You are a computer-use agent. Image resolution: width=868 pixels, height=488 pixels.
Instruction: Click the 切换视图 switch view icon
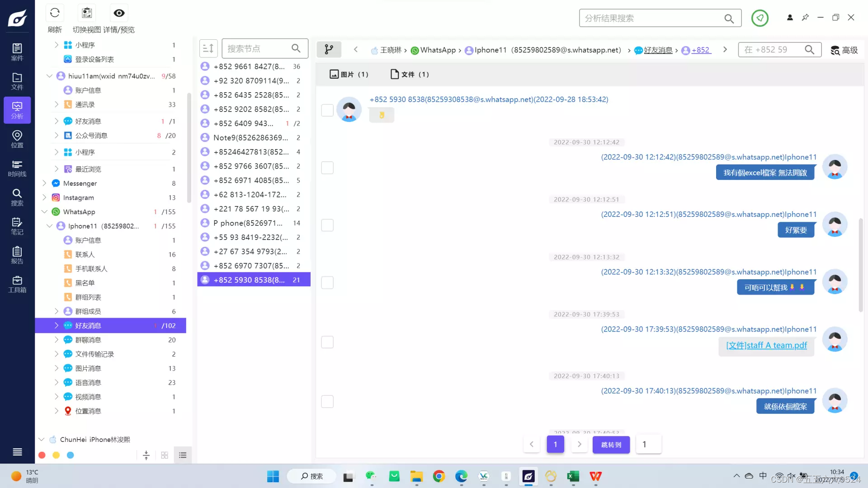(x=87, y=13)
